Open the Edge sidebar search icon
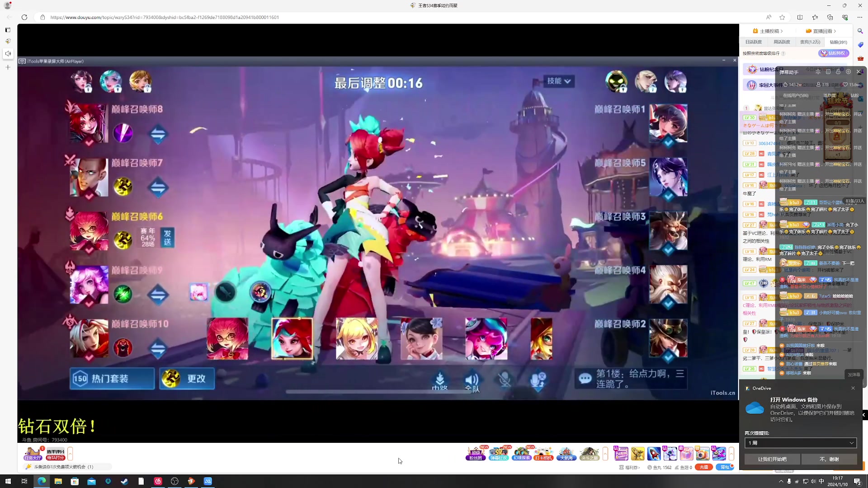Image resolution: width=868 pixels, height=488 pixels. (860, 31)
